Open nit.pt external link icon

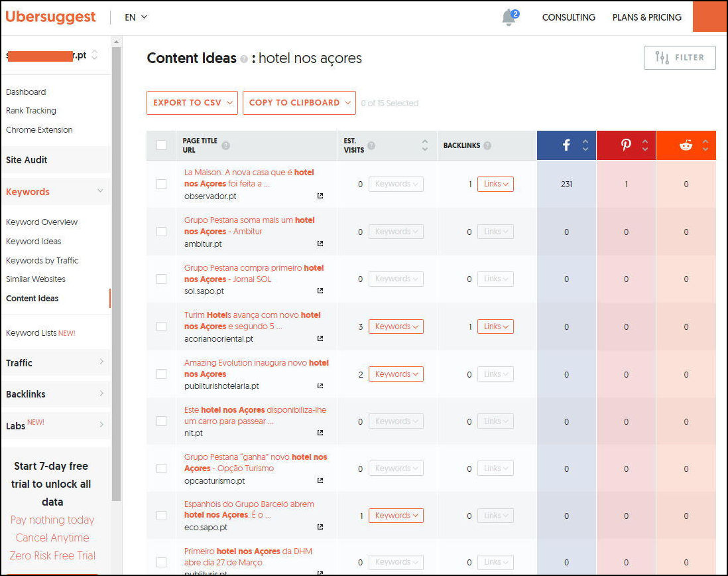coord(320,433)
